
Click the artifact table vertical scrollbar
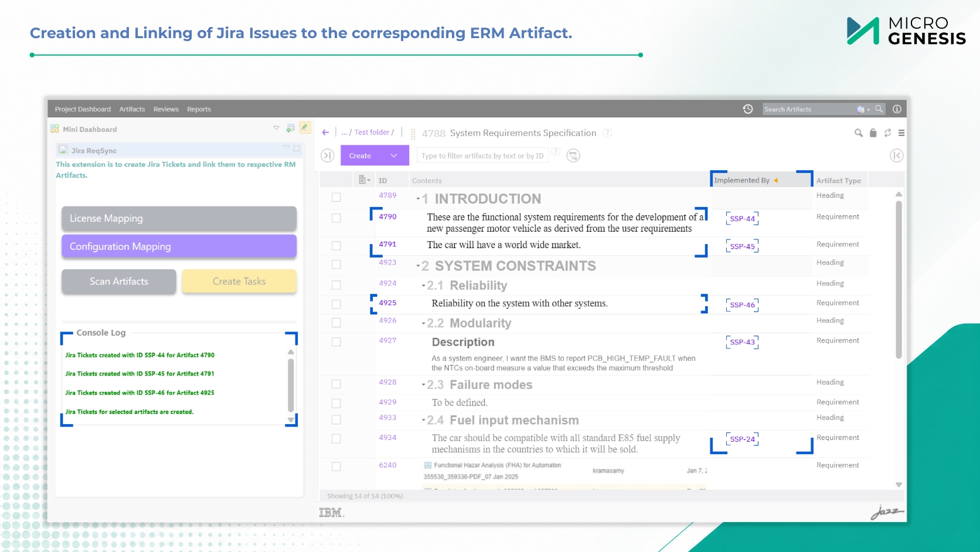pos(899,280)
